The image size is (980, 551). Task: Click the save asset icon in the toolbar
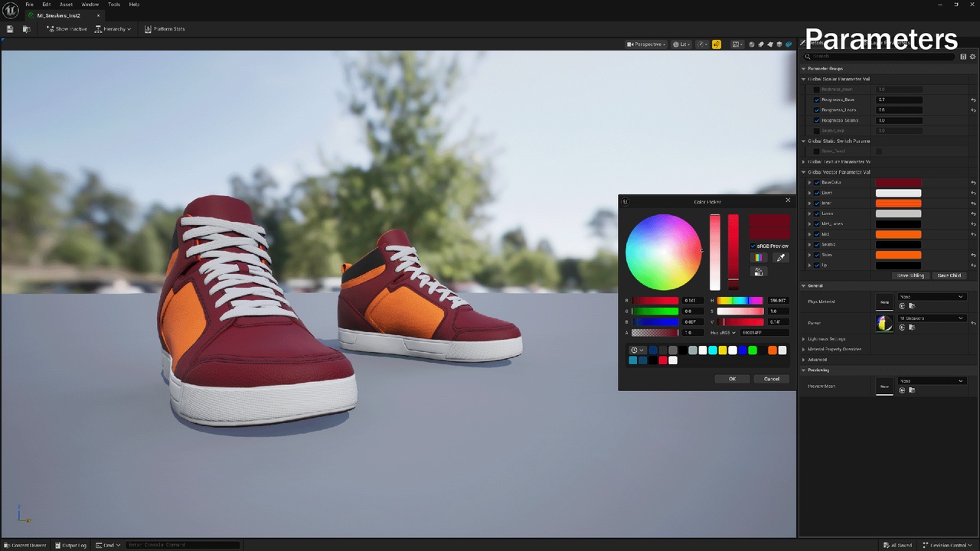[x=10, y=29]
